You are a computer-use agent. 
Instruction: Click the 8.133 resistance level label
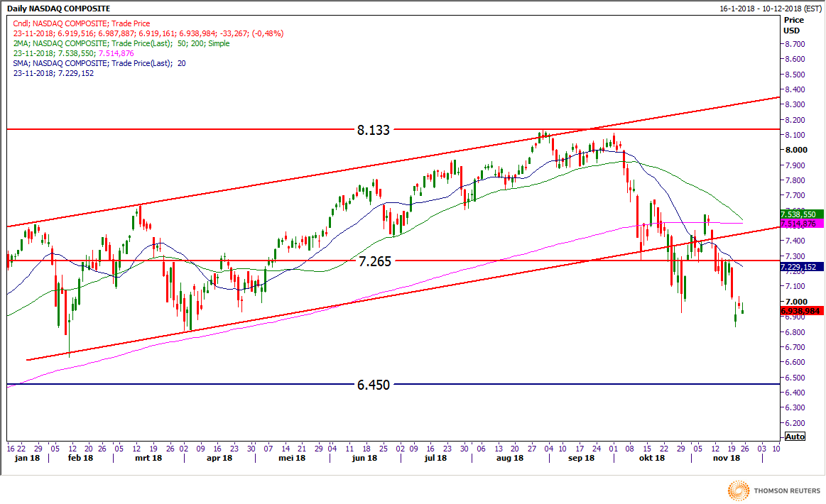tap(374, 130)
